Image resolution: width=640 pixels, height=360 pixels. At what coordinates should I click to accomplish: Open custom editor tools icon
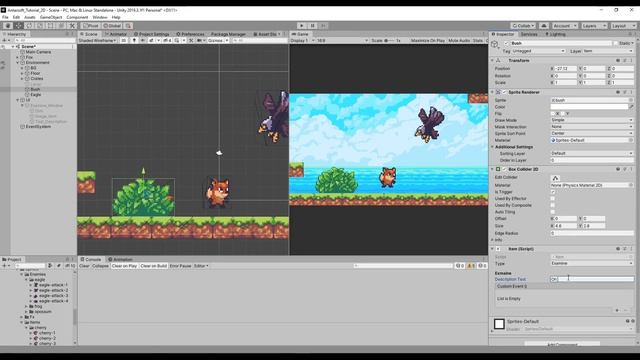coord(72,26)
